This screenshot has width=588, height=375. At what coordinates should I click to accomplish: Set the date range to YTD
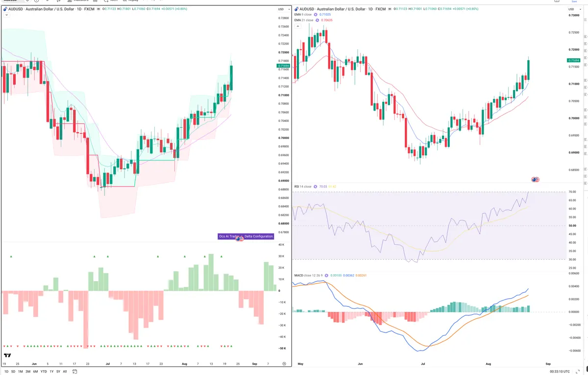click(x=44, y=372)
